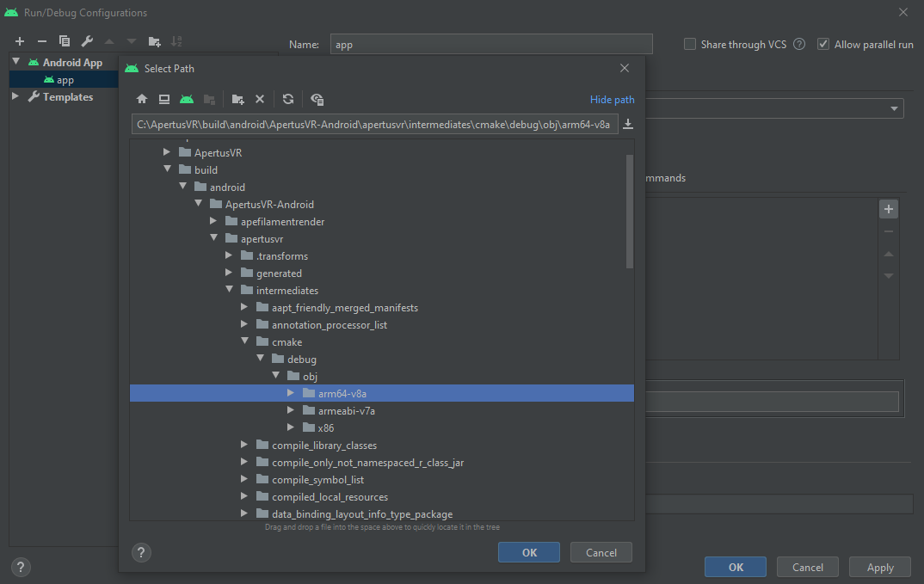Expand the Templates node
924x584 pixels.
click(x=15, y=96)
